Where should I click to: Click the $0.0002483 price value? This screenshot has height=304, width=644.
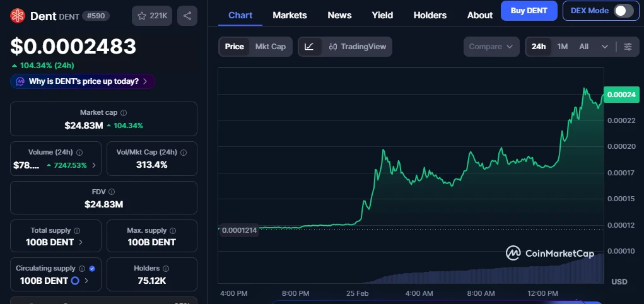pyautogui.click(x=73, y=47)
